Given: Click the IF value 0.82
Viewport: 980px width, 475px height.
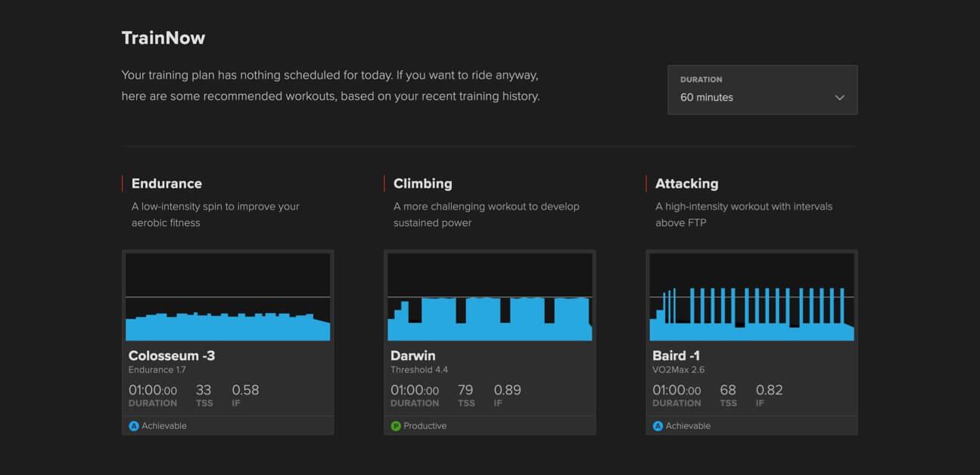Looking at the screenshot, I should point(770,390).
